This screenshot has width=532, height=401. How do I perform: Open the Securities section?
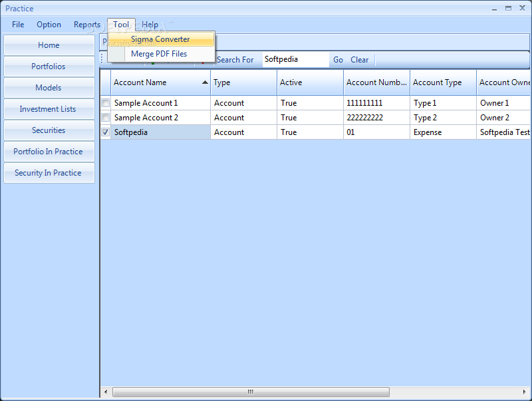(x=49, y=130)
